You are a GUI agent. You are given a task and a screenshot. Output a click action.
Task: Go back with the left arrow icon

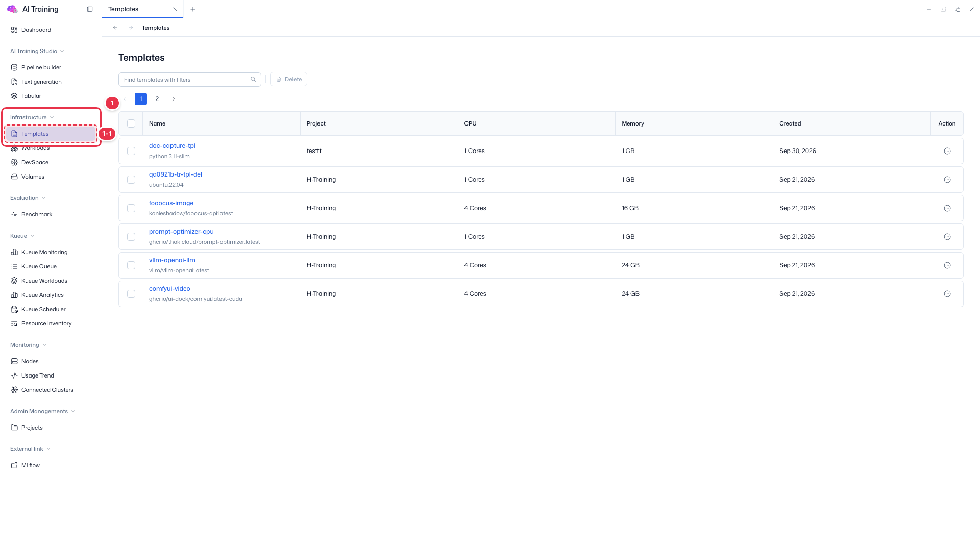click(x=115, y=28)
